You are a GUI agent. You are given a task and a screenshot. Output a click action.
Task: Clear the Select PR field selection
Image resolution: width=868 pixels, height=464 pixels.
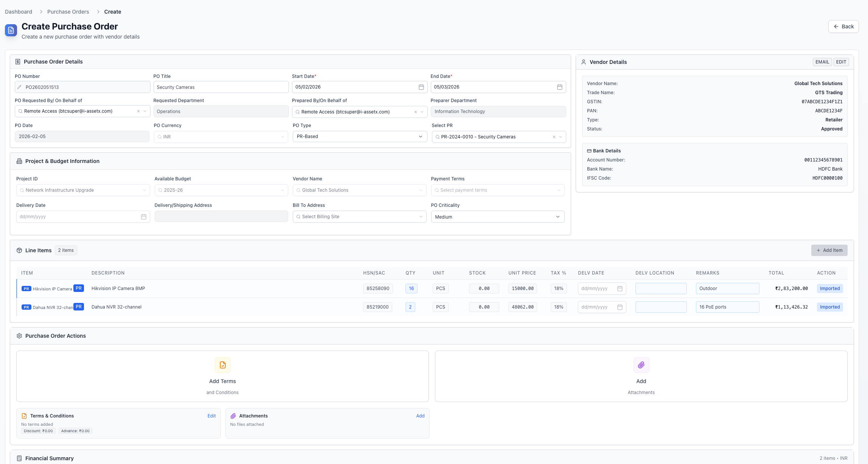554,137
